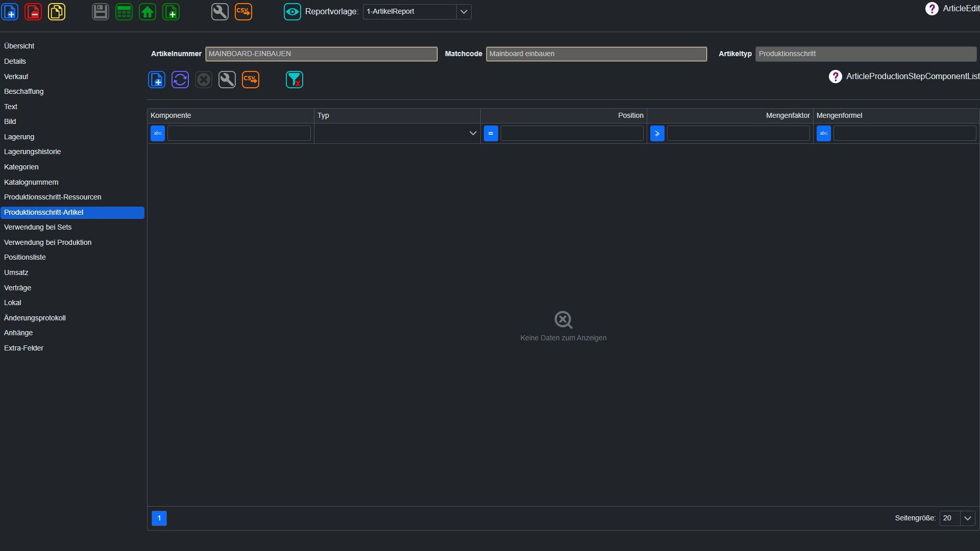Open Seitengröße page size dropdown
The height and width of the screenshot is (551, 980).
point(967,518)
